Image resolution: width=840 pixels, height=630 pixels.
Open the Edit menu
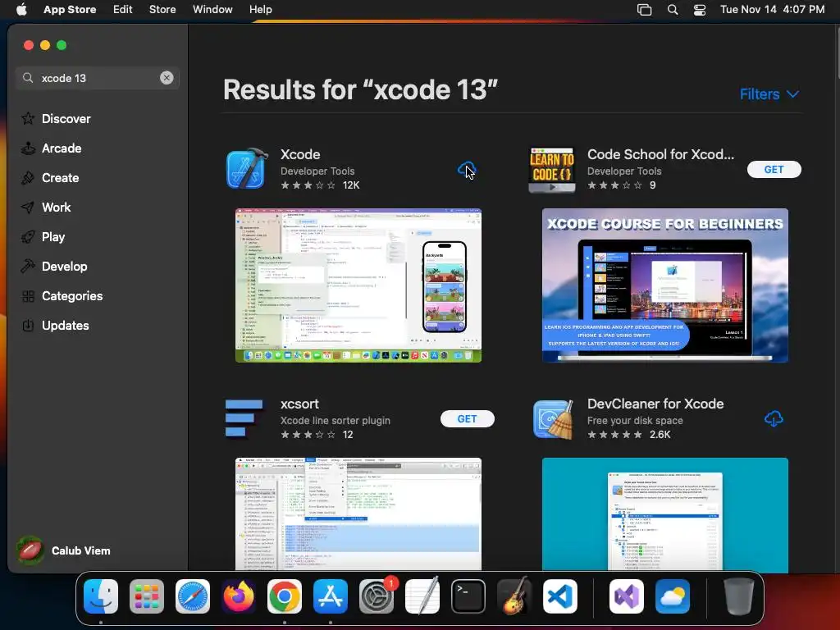[123, 10]
